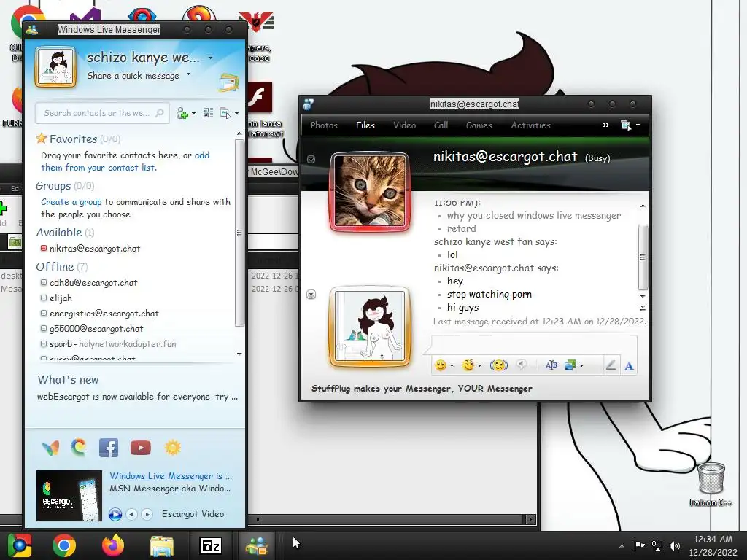Expand the add contact dropdown arrow
Screen dimensions: 747x560
pyautogui.click(x=193, y=113)
